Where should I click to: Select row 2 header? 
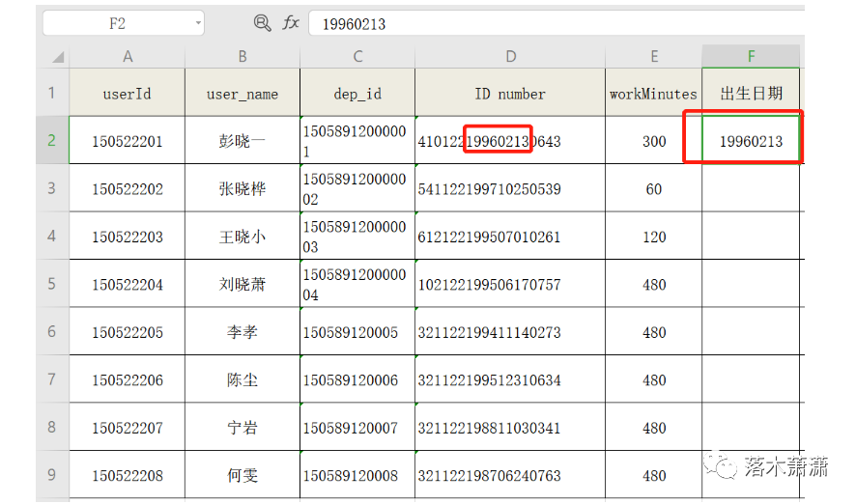click(x=52, y=140)
